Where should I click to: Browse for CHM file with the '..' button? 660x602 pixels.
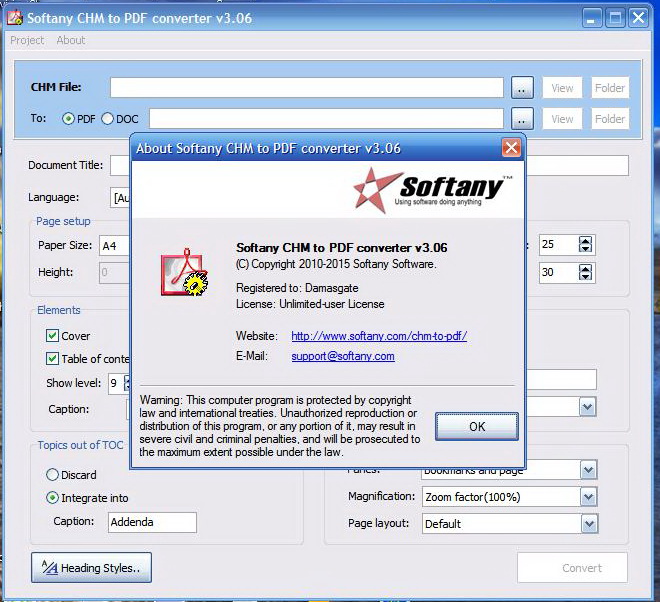pyautogui.click(x=522, y=88)
